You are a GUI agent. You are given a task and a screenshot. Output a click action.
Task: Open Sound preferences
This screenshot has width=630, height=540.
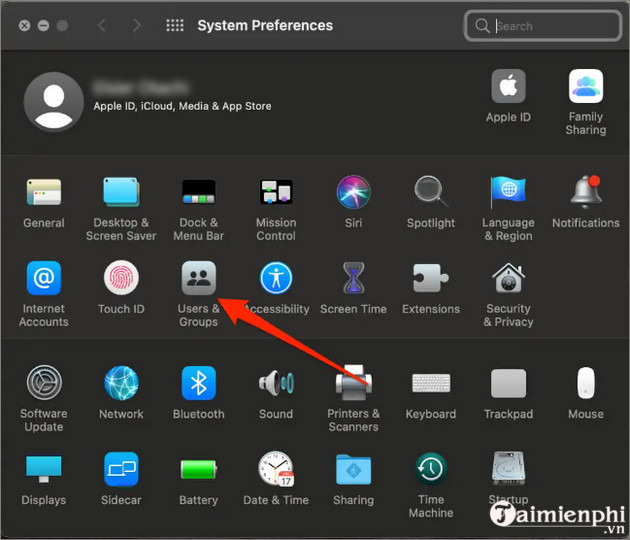click(x=276, y=383)
